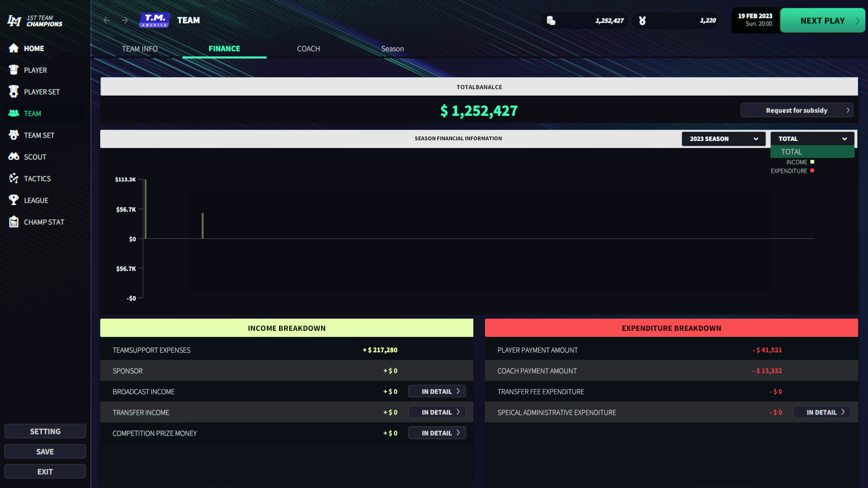868x488 pixels.
Task: Click the coin balance icon in header
Action: click(550, 20)
